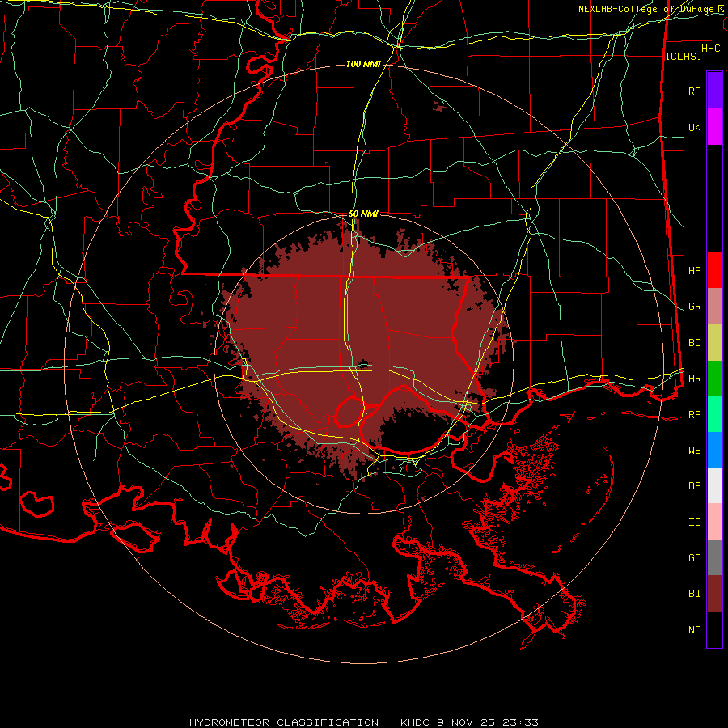
Task: Click the ND legend label
Action: 695,630
